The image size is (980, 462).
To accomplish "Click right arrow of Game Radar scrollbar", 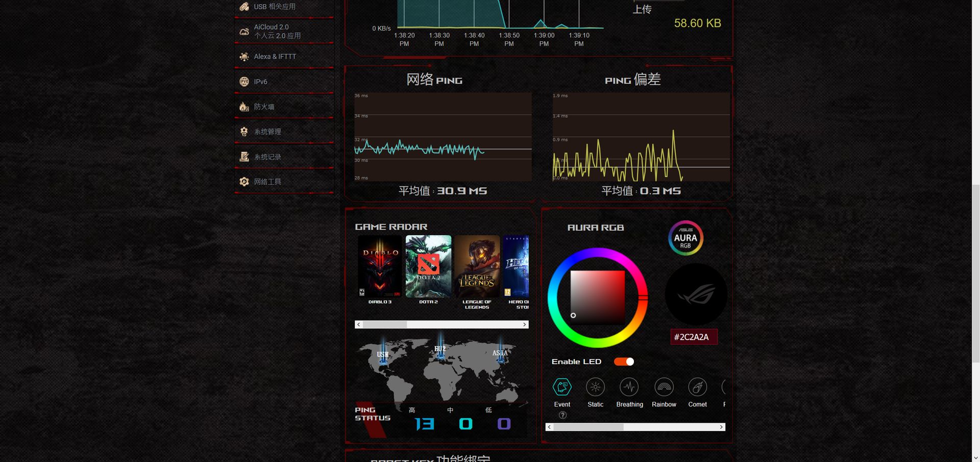I will [524, 324].
